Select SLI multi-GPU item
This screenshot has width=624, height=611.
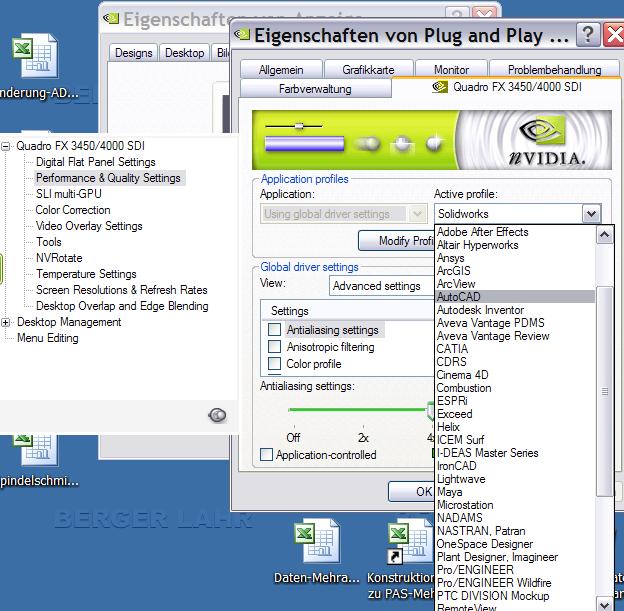(x=68, y=194)
